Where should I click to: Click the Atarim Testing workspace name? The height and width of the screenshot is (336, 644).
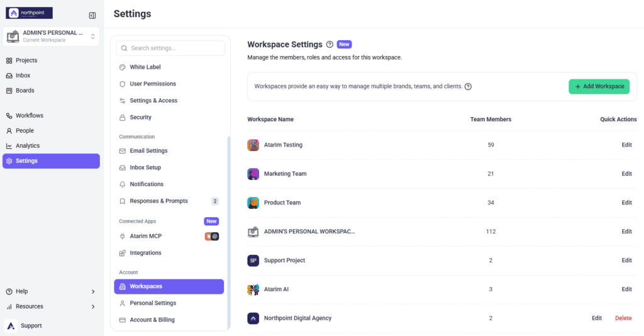[x=283, y=145]
